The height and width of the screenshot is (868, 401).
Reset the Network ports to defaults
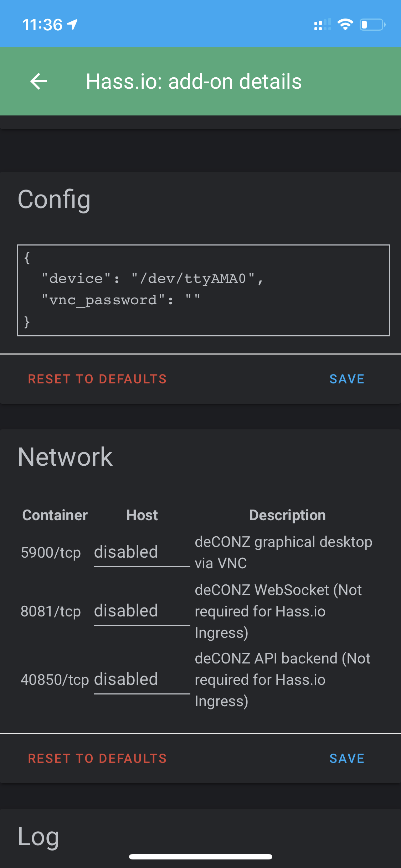click(97, 758)
